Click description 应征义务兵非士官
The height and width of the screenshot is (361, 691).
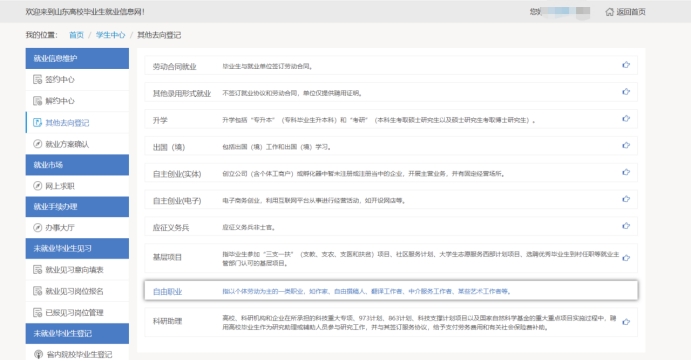[x=249, y=227]
